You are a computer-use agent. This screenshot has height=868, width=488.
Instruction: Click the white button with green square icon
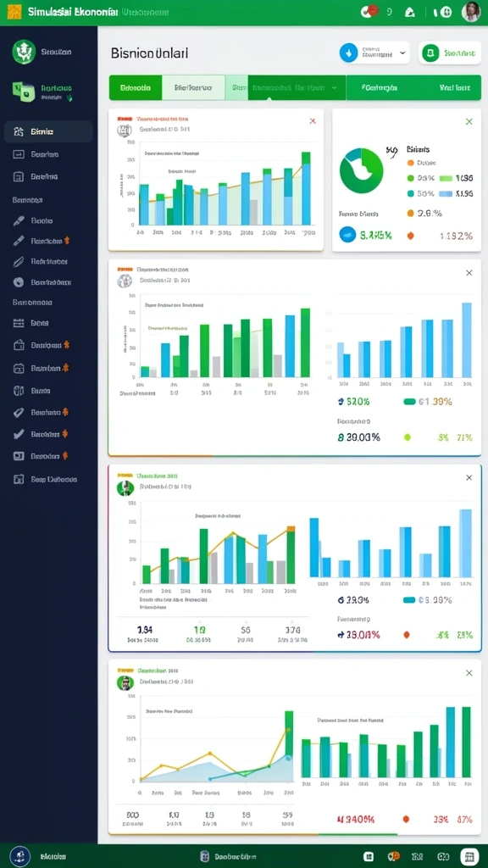(x=450, y=53)
